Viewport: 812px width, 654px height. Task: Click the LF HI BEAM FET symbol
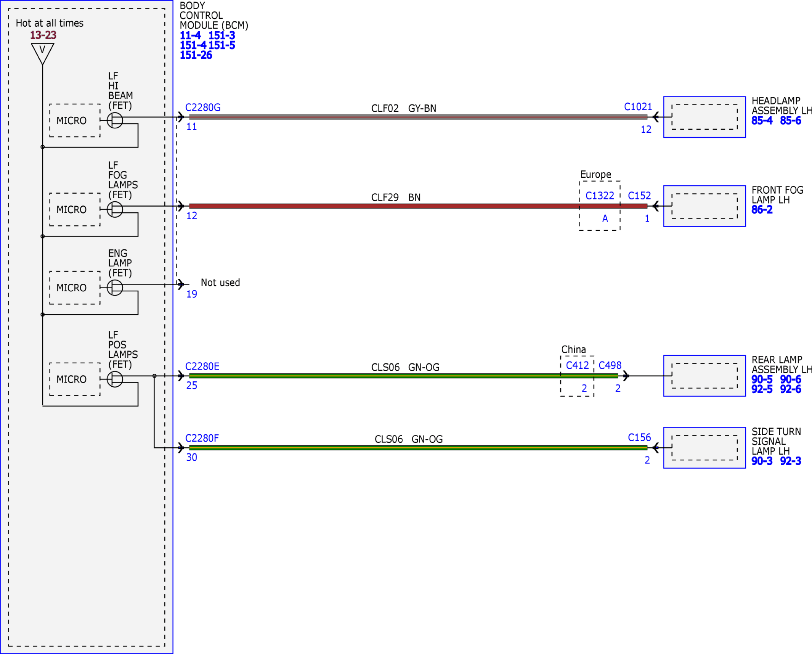click(115, 121)
